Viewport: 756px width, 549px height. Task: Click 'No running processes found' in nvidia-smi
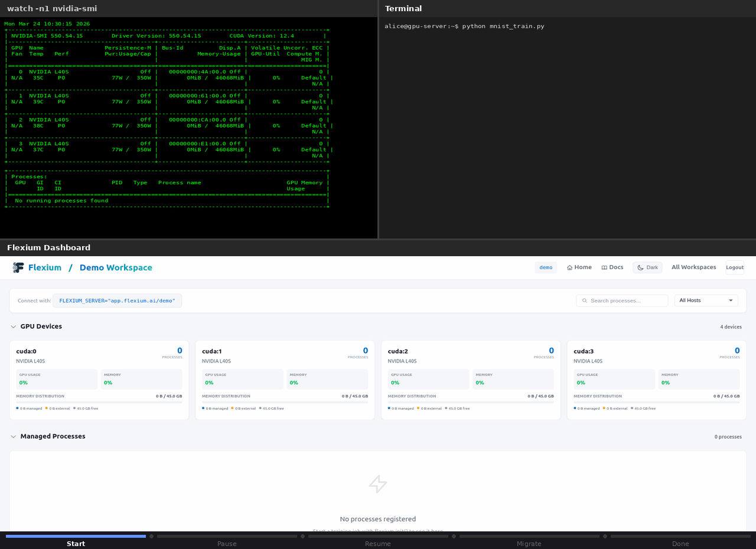(x=61, y=201)
